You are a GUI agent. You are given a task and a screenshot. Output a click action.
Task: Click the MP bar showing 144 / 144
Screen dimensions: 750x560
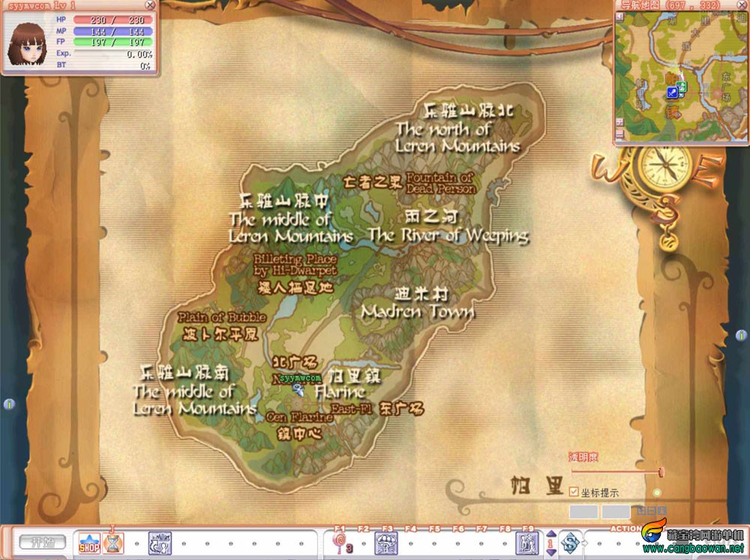coord(113,31)
